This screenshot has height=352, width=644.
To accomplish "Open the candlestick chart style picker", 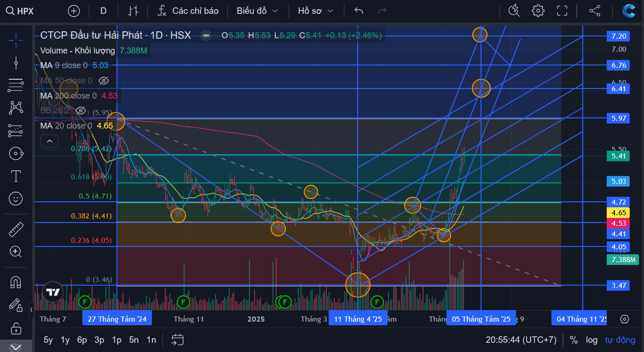I will 133,11.
